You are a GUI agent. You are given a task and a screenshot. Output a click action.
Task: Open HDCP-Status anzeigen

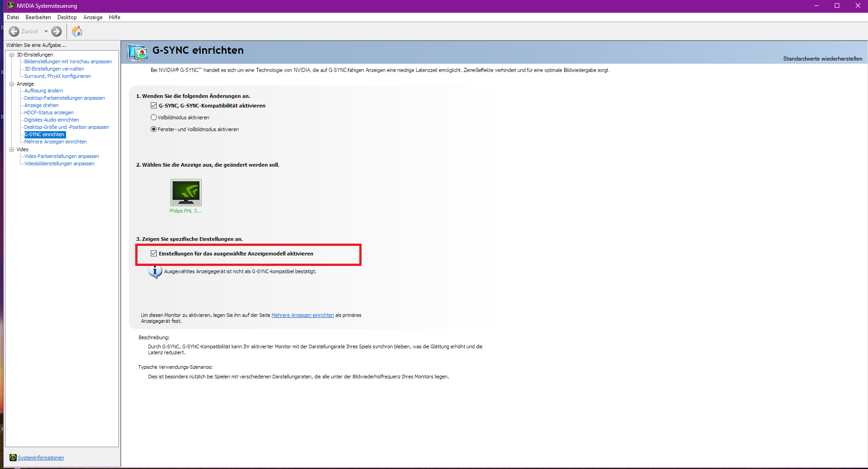pos(49,112)
